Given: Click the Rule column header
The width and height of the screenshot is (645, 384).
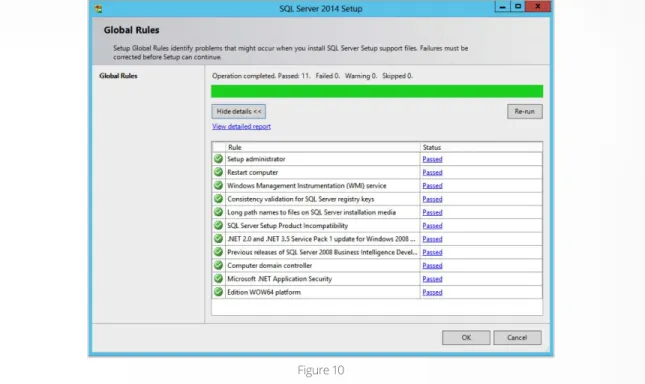Looking at the screenshot, I should click(322, 147).
